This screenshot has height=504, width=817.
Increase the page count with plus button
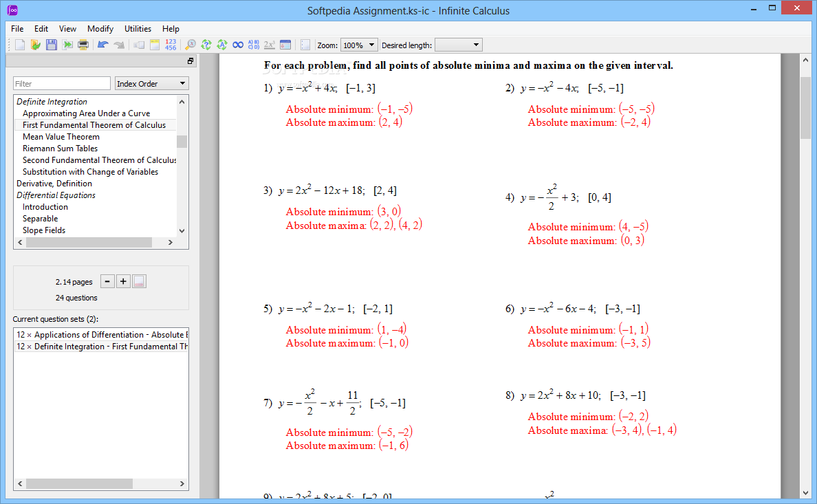click(123, 281)
